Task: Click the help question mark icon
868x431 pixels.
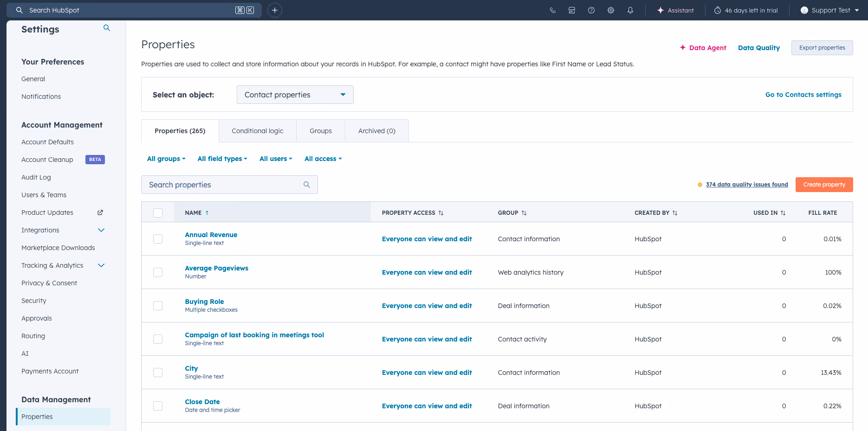Action: click(x=591, y=10)
